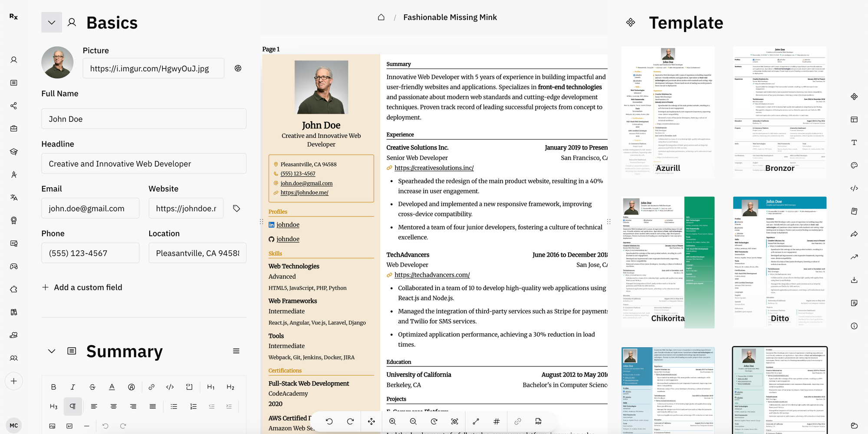The height and width of the screenshot is (434, 868).
Task: Open user avatar MC menu
Action: coord(14,425)
